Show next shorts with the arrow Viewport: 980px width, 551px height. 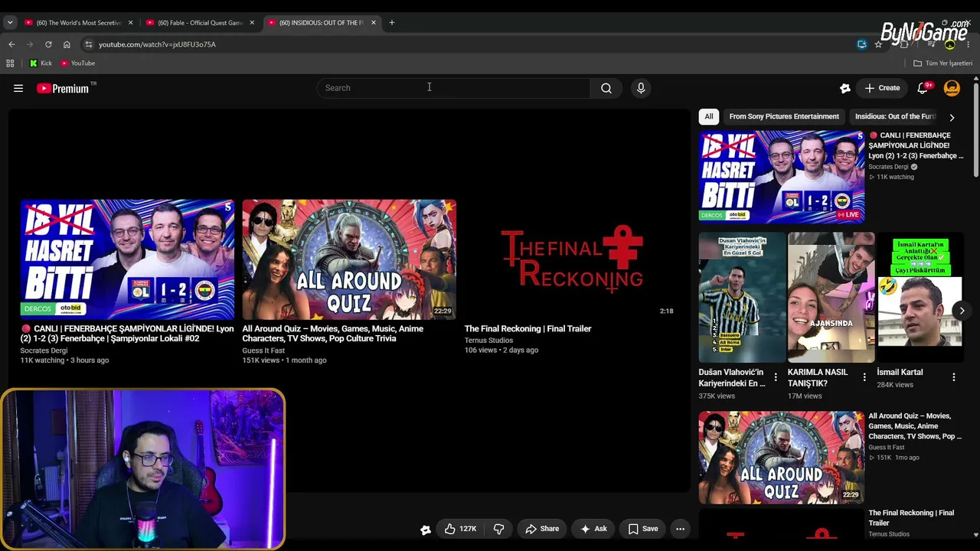(962, 310)
